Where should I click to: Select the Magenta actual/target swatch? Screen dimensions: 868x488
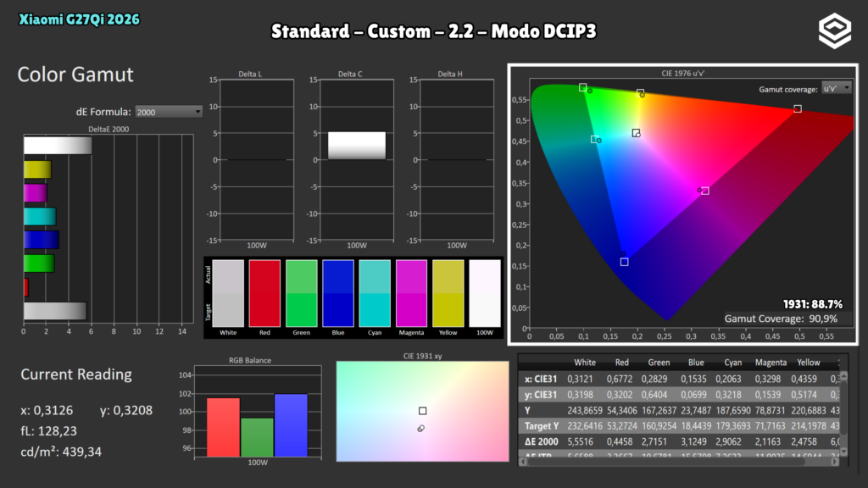click(x=411, y=293)
